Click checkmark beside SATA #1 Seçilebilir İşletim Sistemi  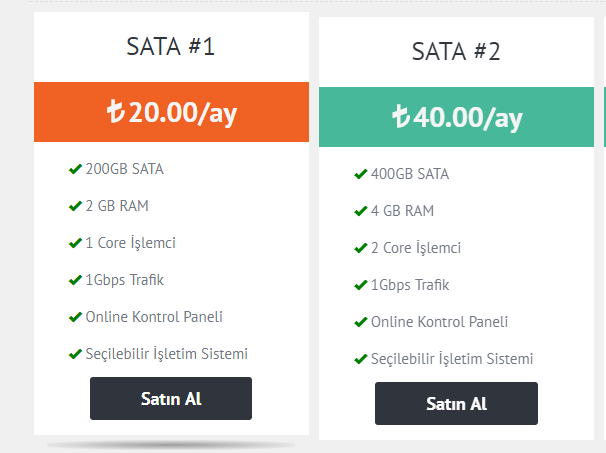75,354
